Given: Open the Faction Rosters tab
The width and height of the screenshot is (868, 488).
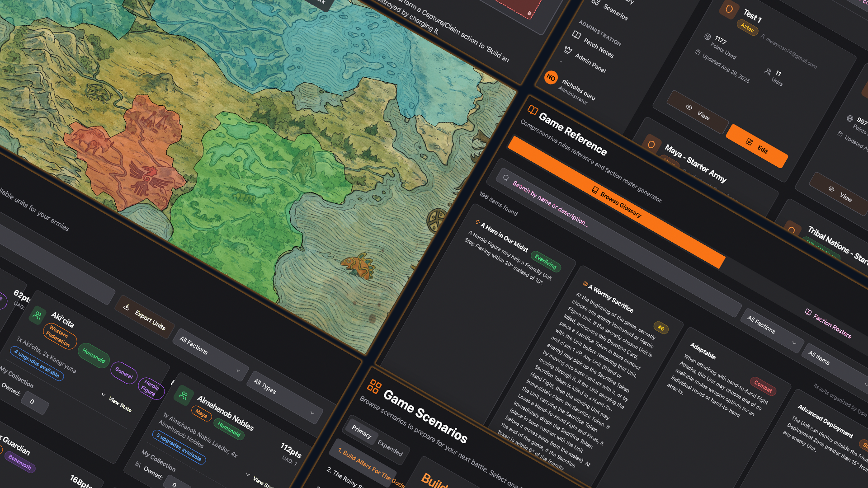Looking at the screenshot, I should (x=828, y=323).
